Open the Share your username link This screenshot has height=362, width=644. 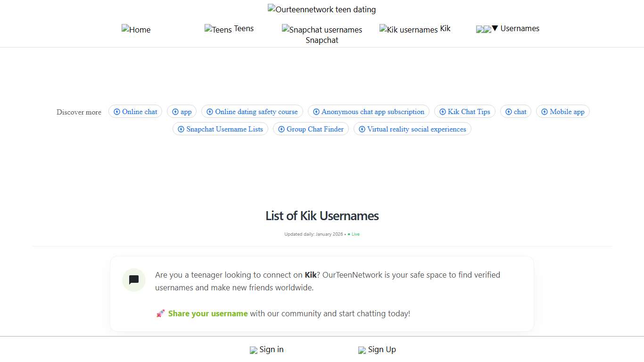click(x=208, y=313)
